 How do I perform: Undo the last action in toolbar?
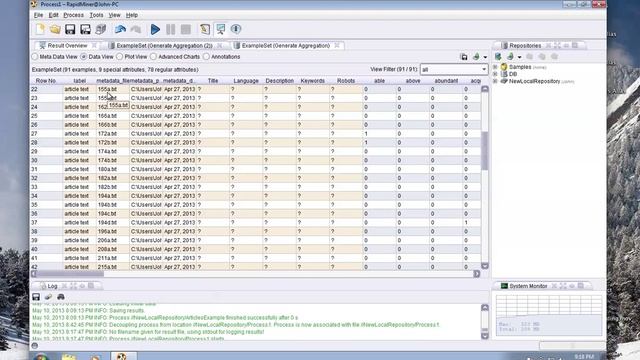(x=120, y=29)
